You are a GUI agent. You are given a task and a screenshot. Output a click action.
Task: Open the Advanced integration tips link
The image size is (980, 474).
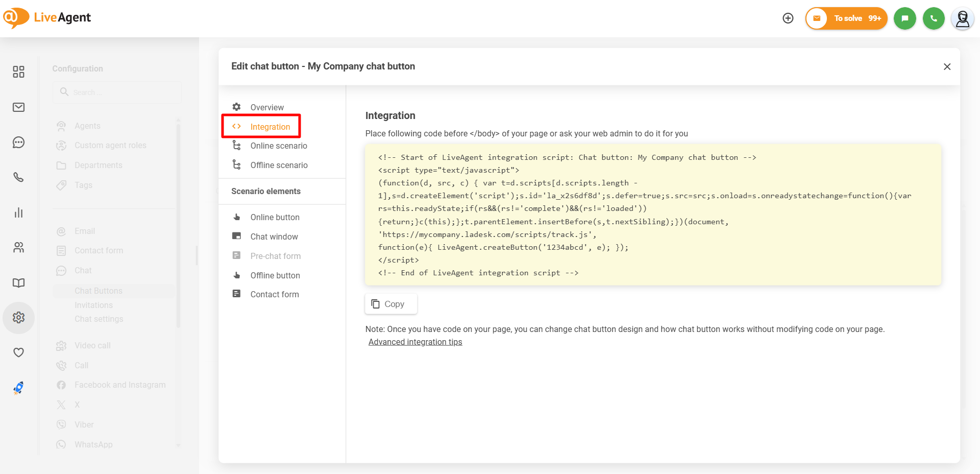(x=415, y=342)
